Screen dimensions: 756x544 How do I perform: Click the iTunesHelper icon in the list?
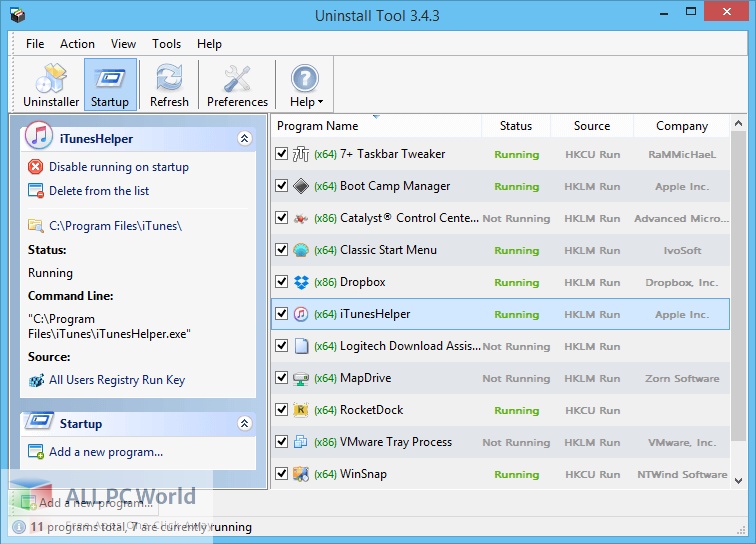coord(301,314)
